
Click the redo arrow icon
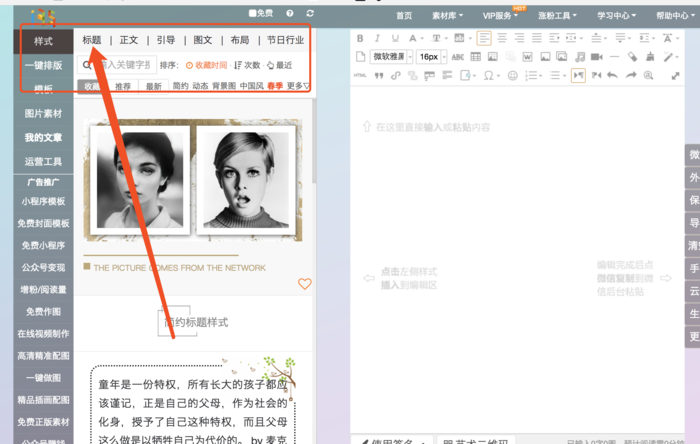tap(630, 75)
